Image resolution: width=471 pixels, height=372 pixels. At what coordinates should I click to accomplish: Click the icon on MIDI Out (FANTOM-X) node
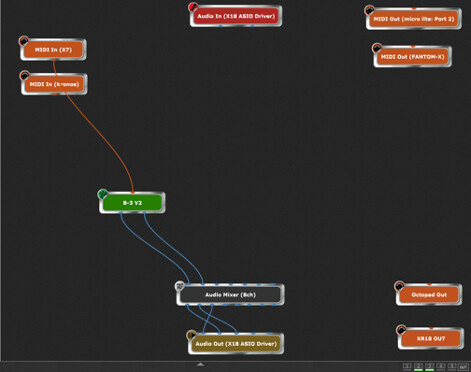(377, 48)
